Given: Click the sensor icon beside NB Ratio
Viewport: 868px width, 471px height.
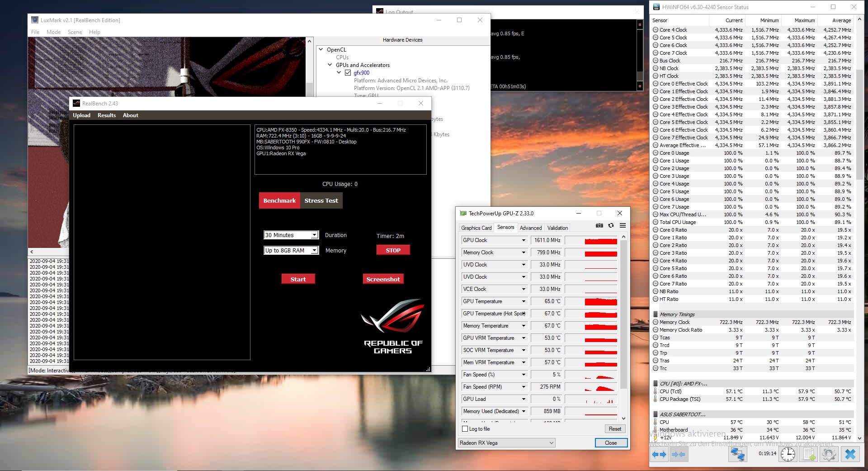Looking at the screenshot, I should click(x=656, y=291).
